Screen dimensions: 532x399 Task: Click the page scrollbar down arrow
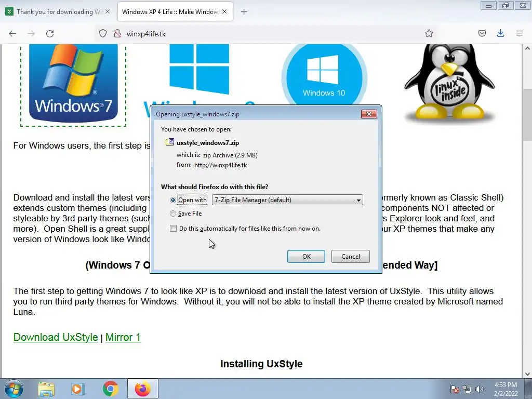[x=527, y=374]
